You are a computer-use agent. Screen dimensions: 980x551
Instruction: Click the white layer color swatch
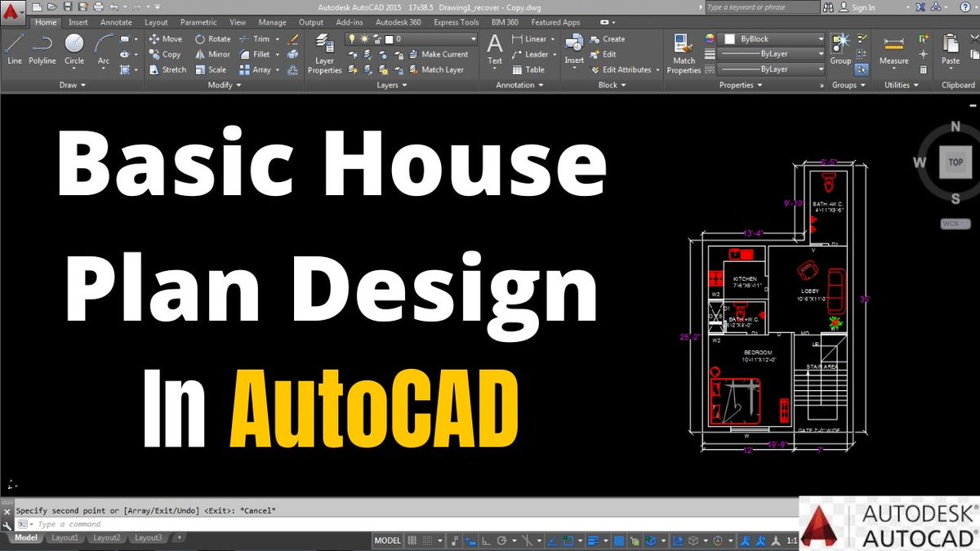tap(390, 38)
